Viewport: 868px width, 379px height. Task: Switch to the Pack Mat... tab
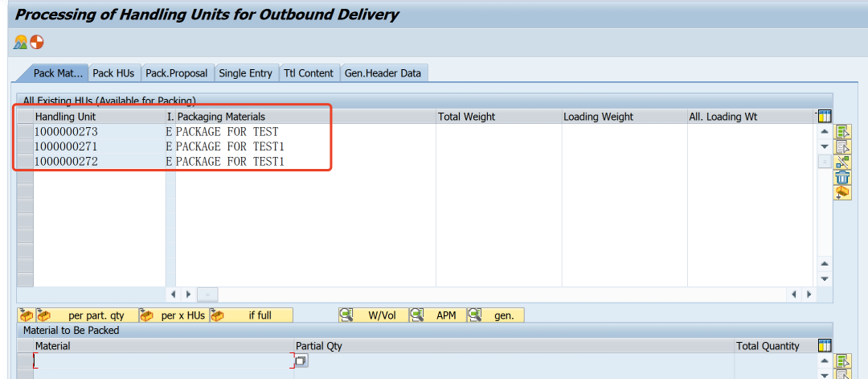coord(58,73)
